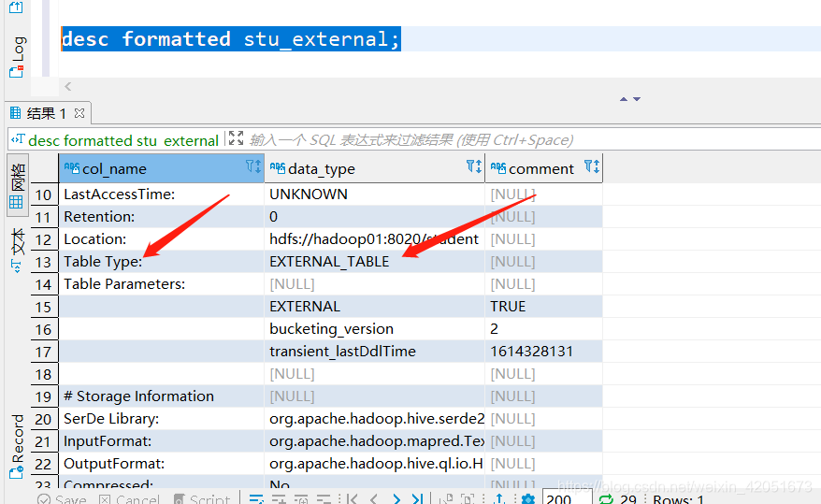Select row number 19
Image resolution: width=821 pixels, height=504 pixels.
tap(44, 396)
